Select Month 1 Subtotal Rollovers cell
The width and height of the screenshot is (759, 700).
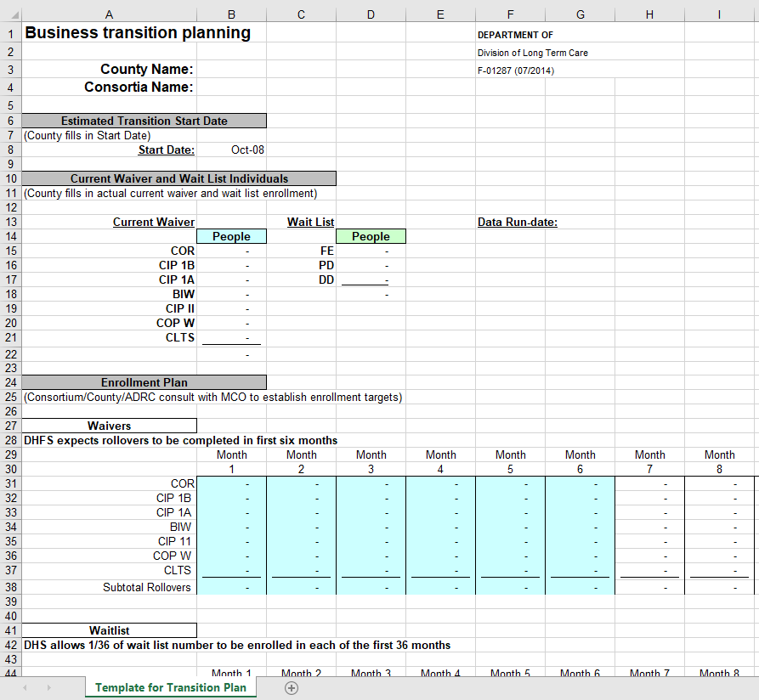pos(231,587)
